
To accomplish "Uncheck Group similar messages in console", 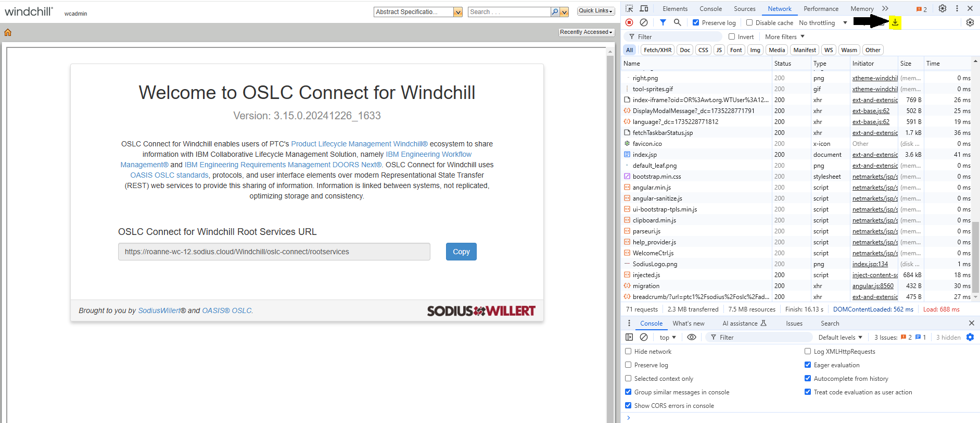I will [x=628, y=392].
